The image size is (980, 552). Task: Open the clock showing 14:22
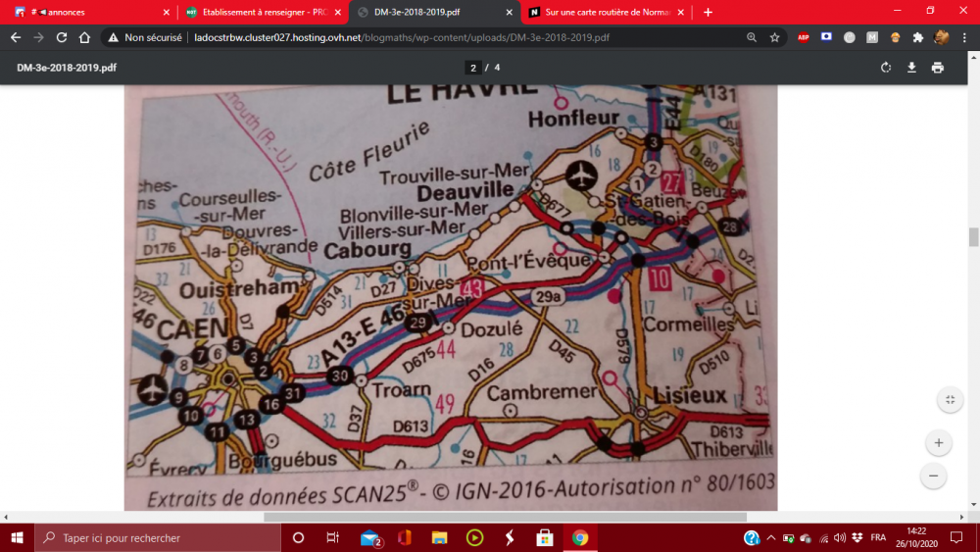(915, 537)
